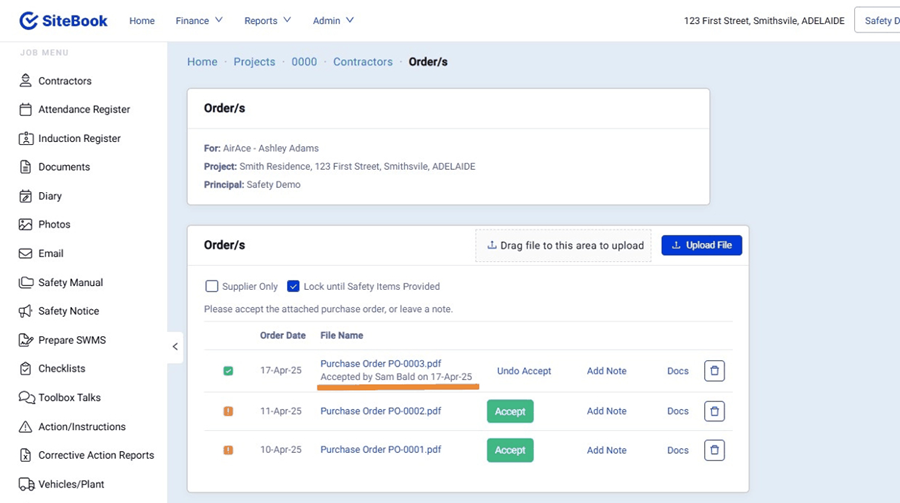
Task: Delete Purchase Order PO-0003 with trash icon
Action: (714, 371)
